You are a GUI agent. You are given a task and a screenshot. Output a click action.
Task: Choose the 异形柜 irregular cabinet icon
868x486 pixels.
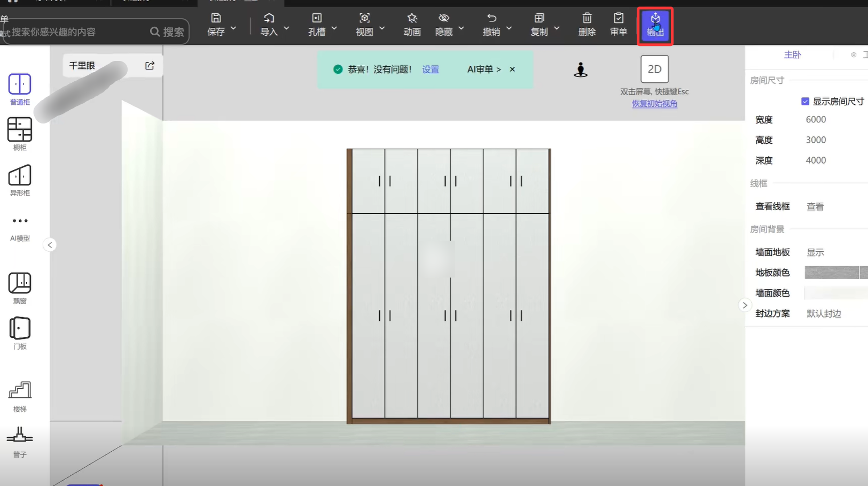20,175
